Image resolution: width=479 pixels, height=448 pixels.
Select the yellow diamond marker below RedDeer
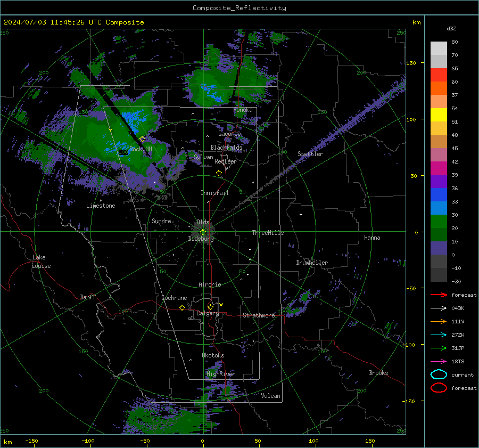[x=219, y=173]
